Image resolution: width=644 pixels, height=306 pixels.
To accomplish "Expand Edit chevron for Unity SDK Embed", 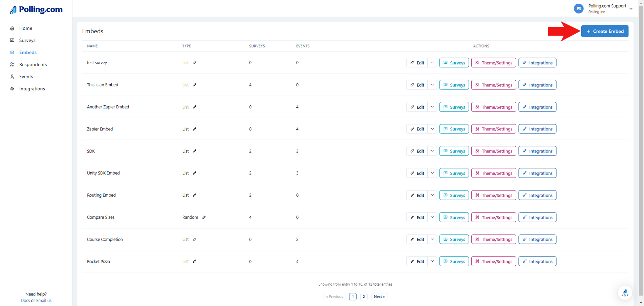I will [x=432, y=173].
